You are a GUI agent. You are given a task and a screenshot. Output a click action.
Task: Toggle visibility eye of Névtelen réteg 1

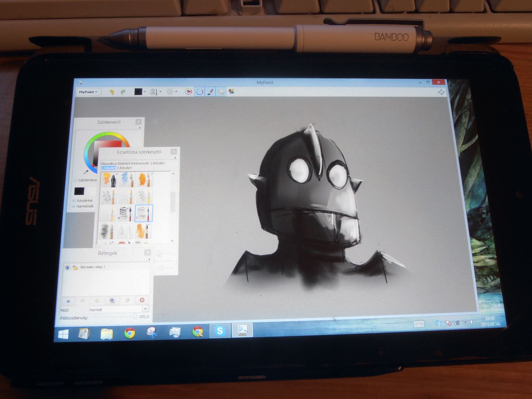[x=68, y=267]
